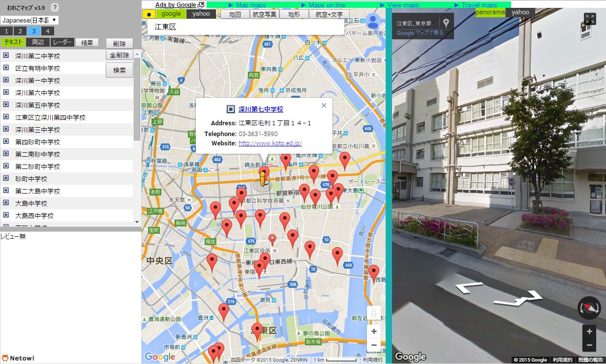Screen dimensions: 606x364
Task: Click the 江東区 search field
Action: pyautogui.click(x=246, y=27)
